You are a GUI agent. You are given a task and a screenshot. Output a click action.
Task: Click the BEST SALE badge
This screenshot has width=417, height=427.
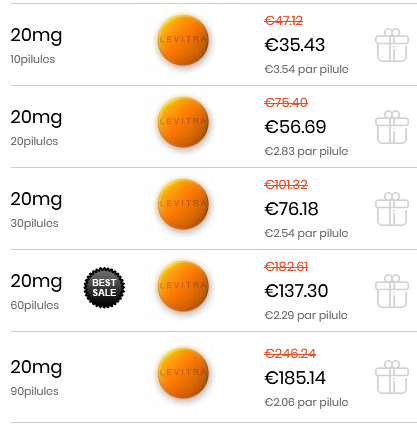[x=104, y=287]
